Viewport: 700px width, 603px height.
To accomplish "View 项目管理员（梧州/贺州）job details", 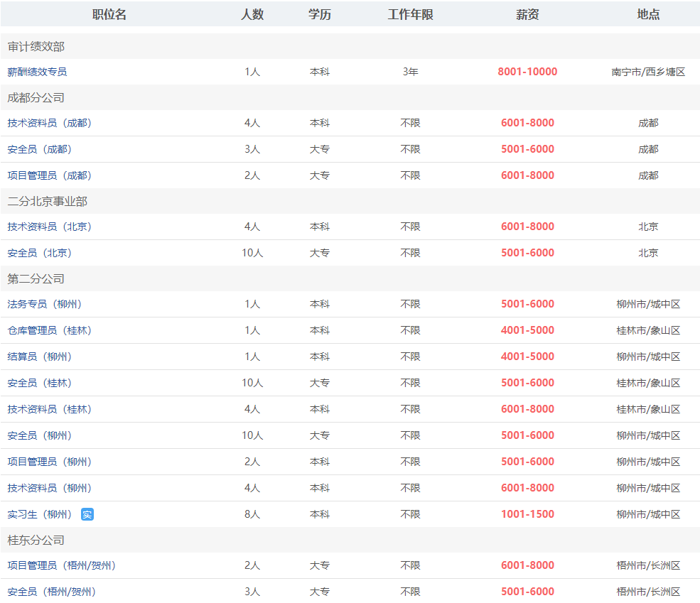I will [x=62, y=565].
